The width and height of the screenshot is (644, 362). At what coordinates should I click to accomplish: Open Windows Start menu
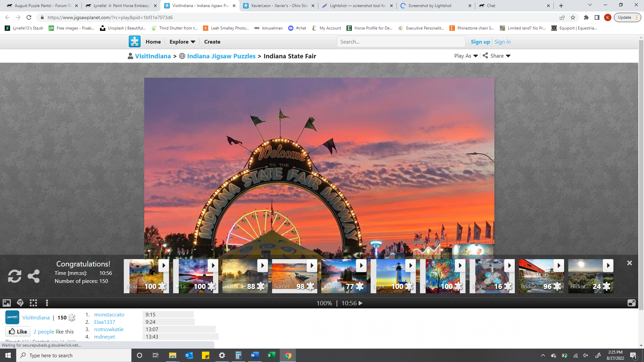(8, 355)
